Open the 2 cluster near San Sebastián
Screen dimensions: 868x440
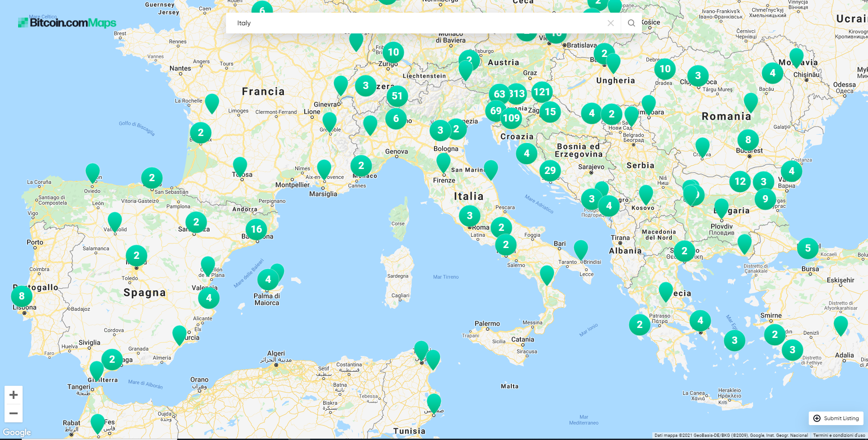coord(152,178)
